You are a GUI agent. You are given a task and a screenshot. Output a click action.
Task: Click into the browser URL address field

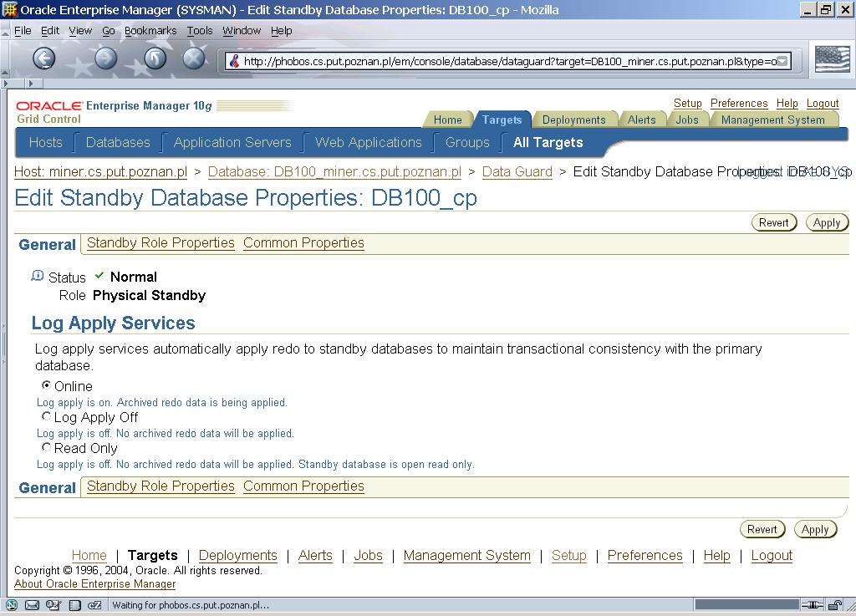(x=507, y=61)
